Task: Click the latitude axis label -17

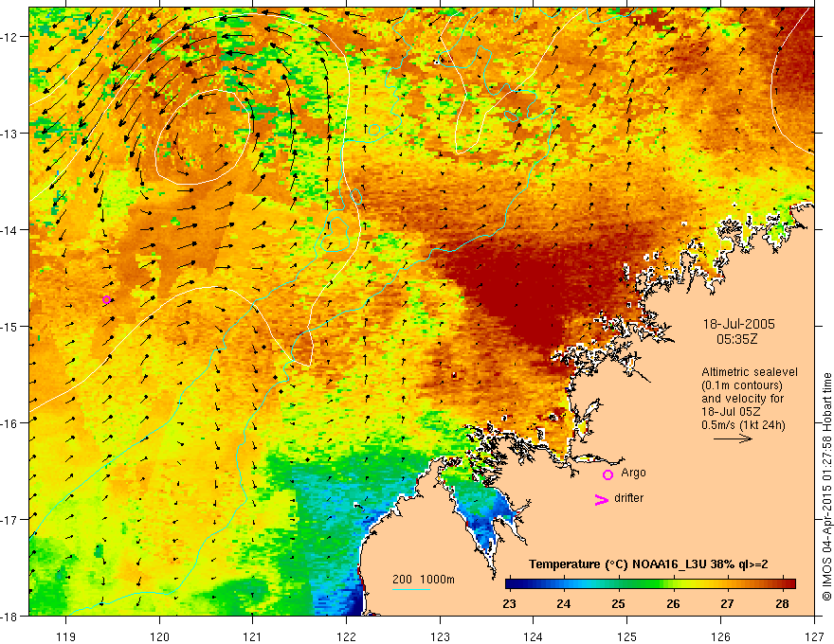Action: (x=10, y=520)
